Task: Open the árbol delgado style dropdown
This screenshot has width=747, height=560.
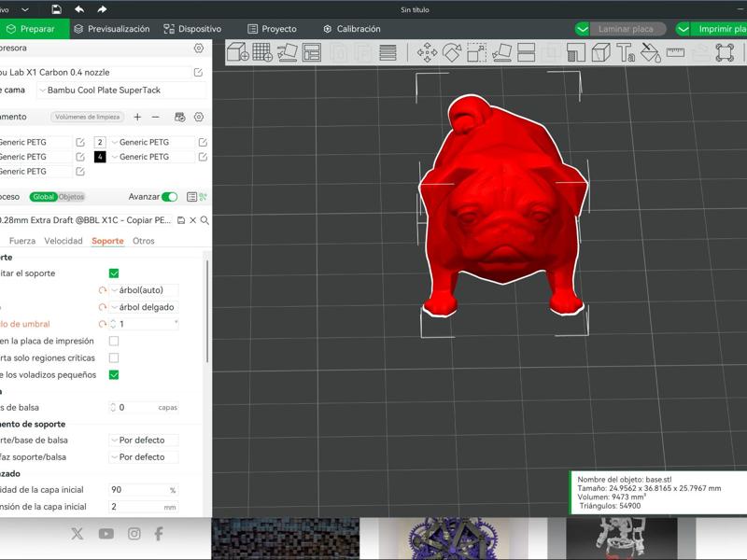Action: [144, 307]
